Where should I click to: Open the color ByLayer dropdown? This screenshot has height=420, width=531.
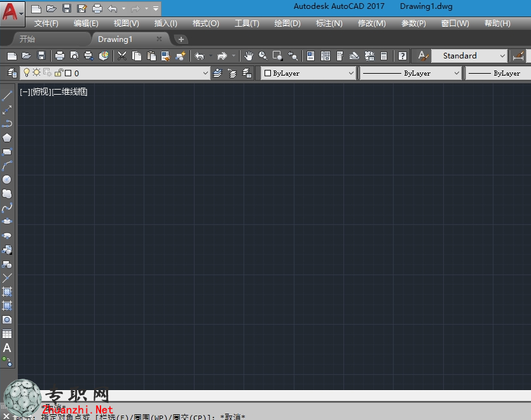[x=351, y=73]
